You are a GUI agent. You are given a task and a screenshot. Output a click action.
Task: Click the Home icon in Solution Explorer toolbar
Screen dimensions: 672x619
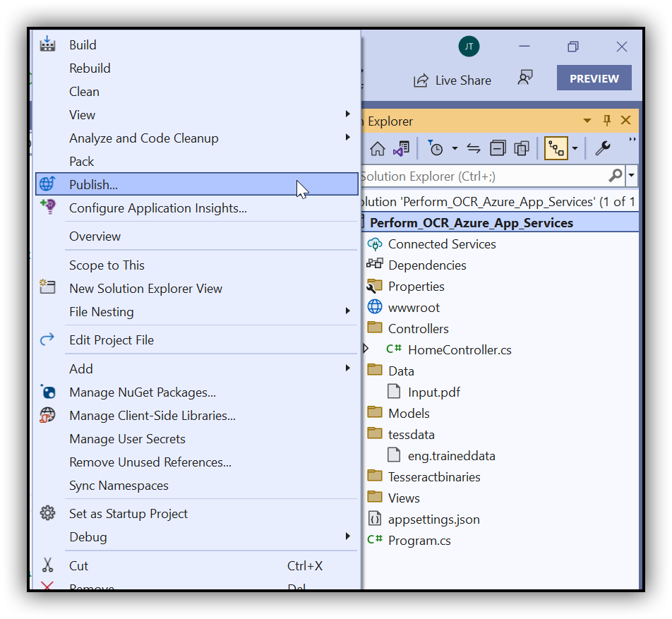[x=378, y=148]
